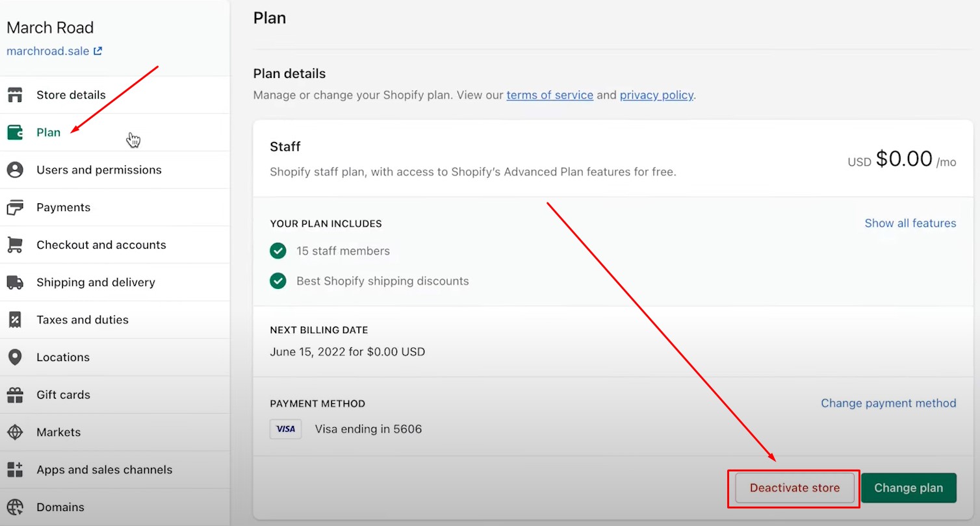Click the Apps and sales channels grid icon
This screenshot has height=526, width=980.
click(x=15, y=470)
